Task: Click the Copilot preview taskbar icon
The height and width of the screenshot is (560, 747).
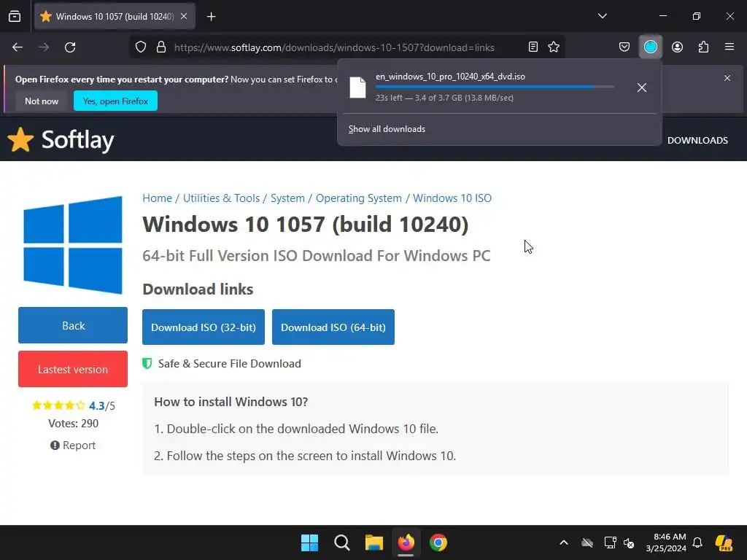Action: pyautogui.click(x=724, y=542)
